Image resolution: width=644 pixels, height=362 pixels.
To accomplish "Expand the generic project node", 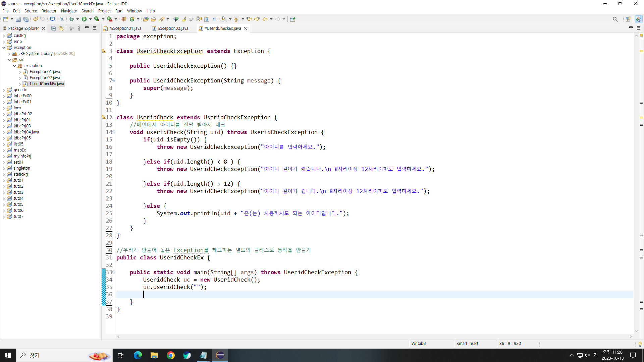I will [4, 90].
